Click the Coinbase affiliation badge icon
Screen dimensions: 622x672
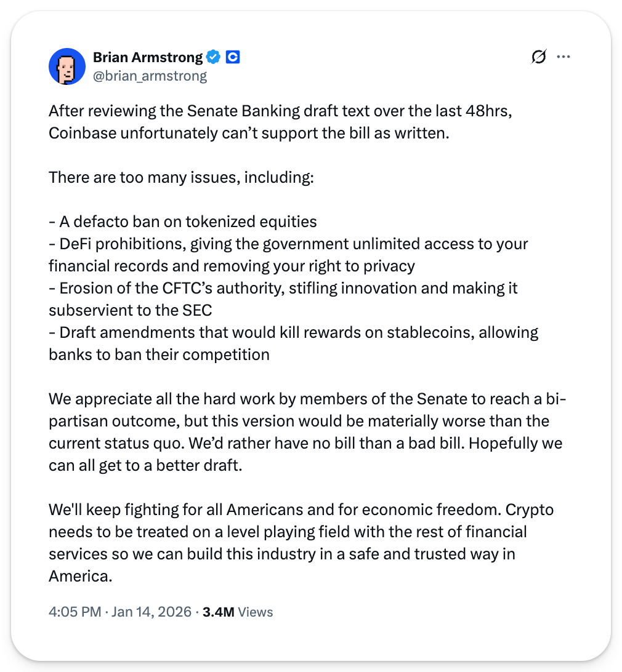[232, 58]
